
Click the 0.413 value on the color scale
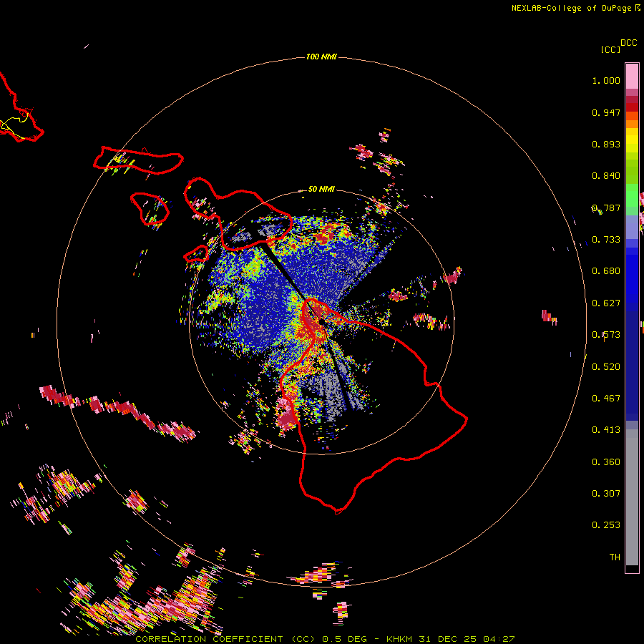click(x=606, y=430)
